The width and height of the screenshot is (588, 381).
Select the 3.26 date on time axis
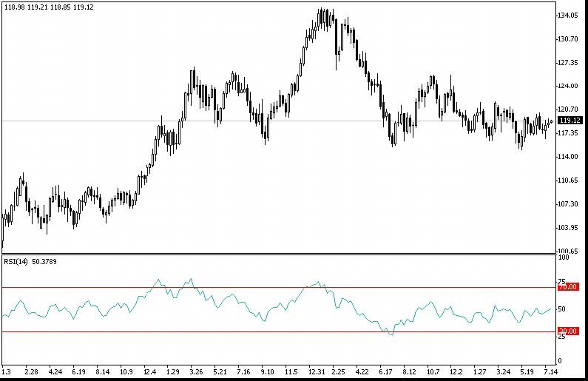point(196,370)
